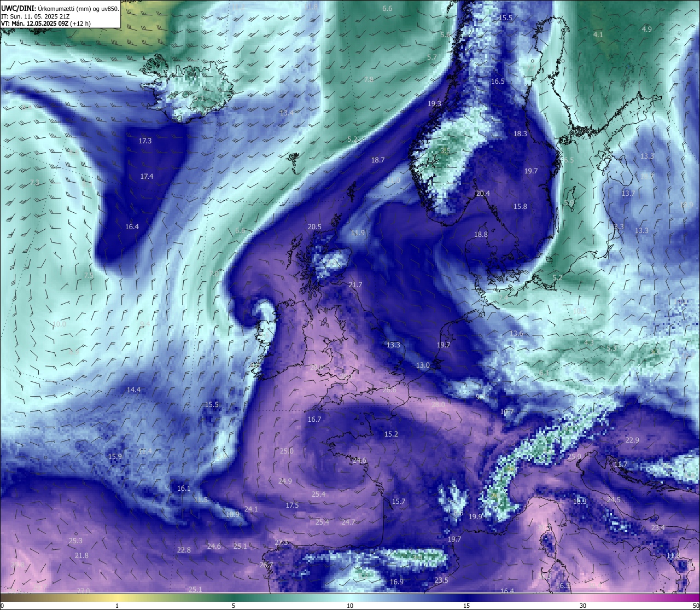Select the 16.1 value in the Atlantic
This screenshot has height=610, width=700.
click(x=184, y=488)
